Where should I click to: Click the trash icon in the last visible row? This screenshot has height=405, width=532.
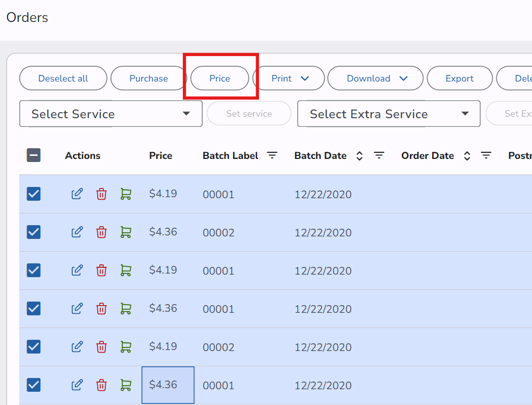point(102,385)
